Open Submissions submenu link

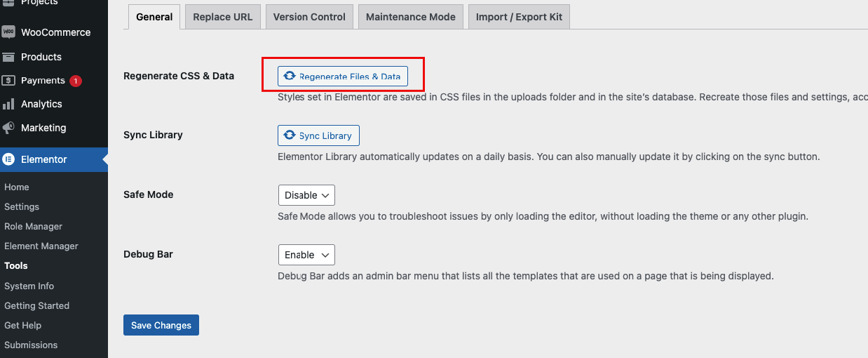31,345
